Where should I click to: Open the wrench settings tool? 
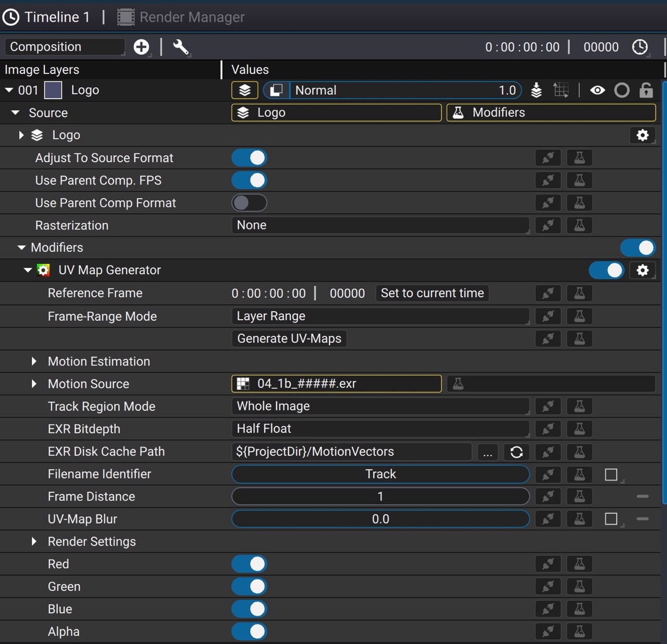click(x=181, y=47)
